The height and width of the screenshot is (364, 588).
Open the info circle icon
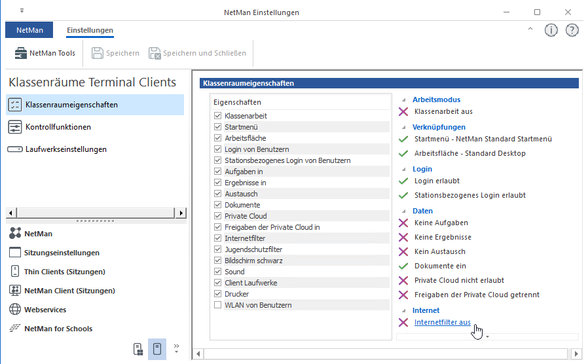click(551, 30)
